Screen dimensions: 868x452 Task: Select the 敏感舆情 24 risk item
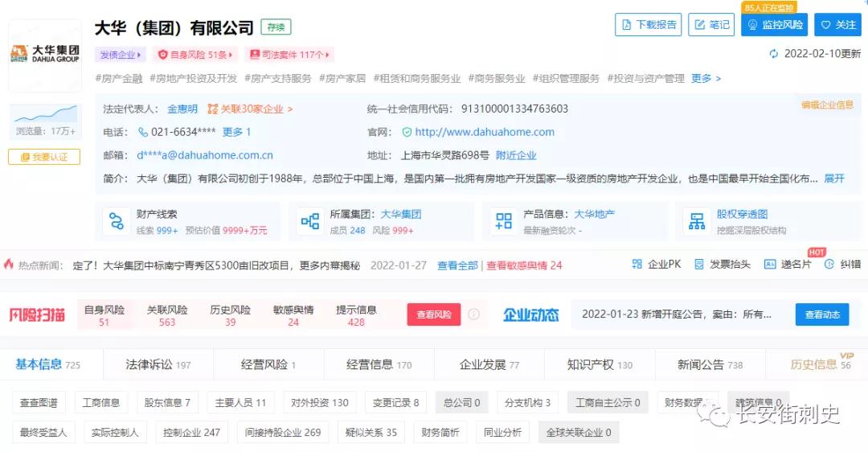293,315
